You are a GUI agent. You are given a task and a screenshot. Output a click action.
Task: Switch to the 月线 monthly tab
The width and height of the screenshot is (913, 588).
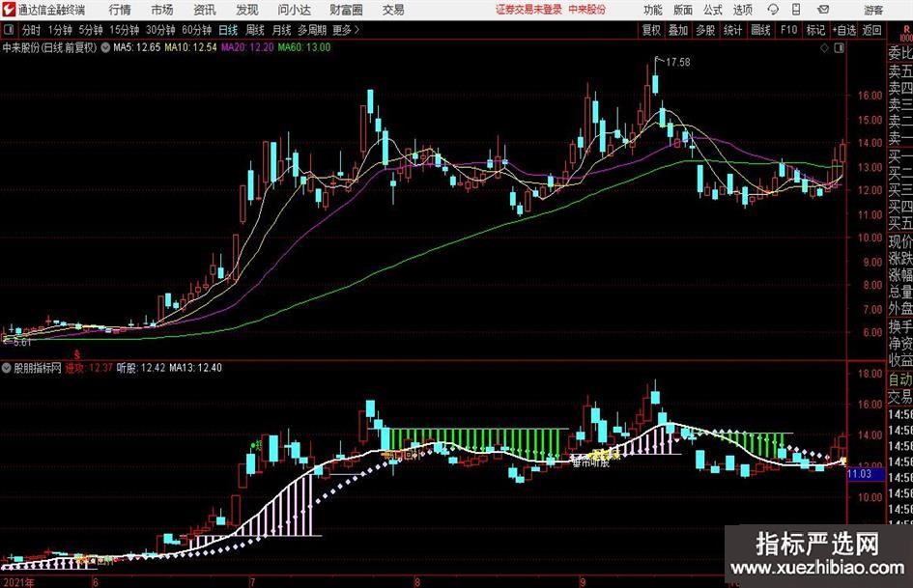281,30
